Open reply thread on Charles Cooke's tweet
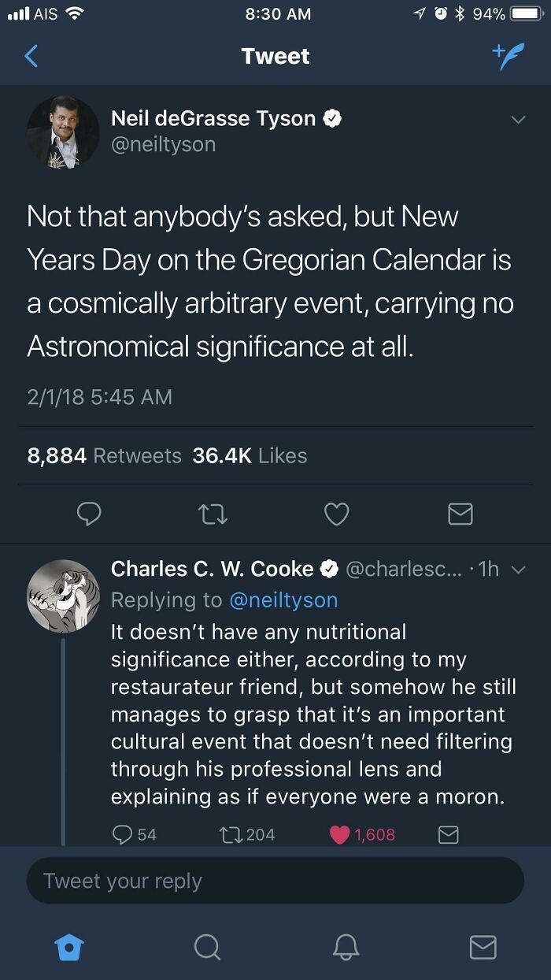 tap(124, 834)
